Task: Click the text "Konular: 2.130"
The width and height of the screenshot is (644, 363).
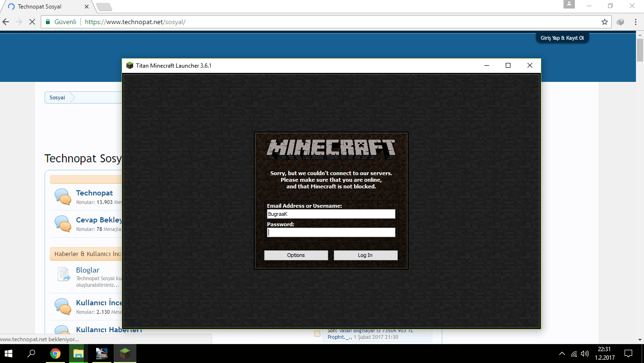Action: [93, 312]
